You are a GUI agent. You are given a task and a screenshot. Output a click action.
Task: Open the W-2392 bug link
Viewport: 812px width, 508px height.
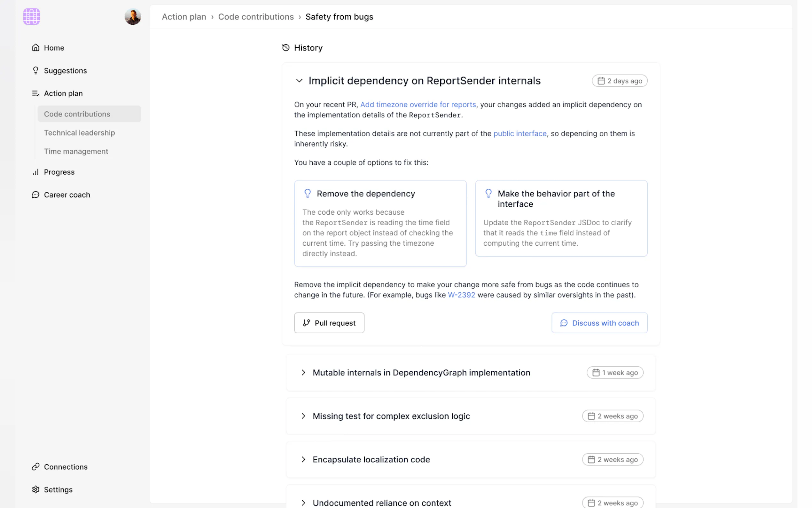point(461,295)
